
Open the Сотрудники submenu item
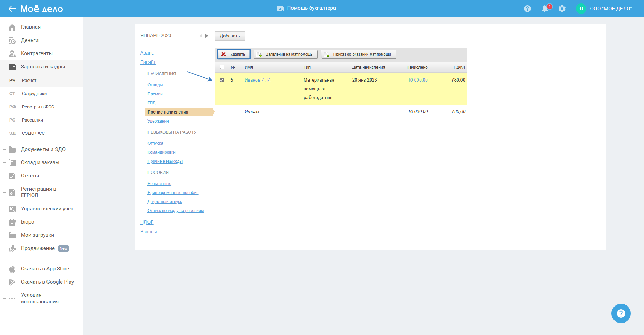(34, 94)
